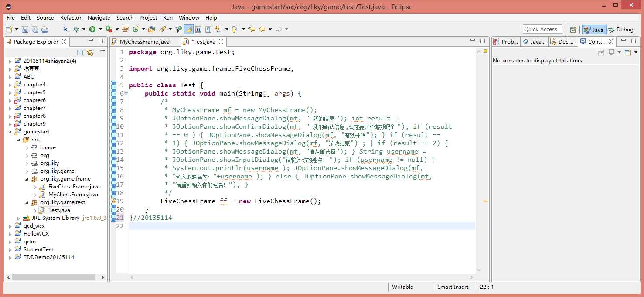Click the Quick Access search field
This screenshot has width=644, height=297.
coord(542,29)
